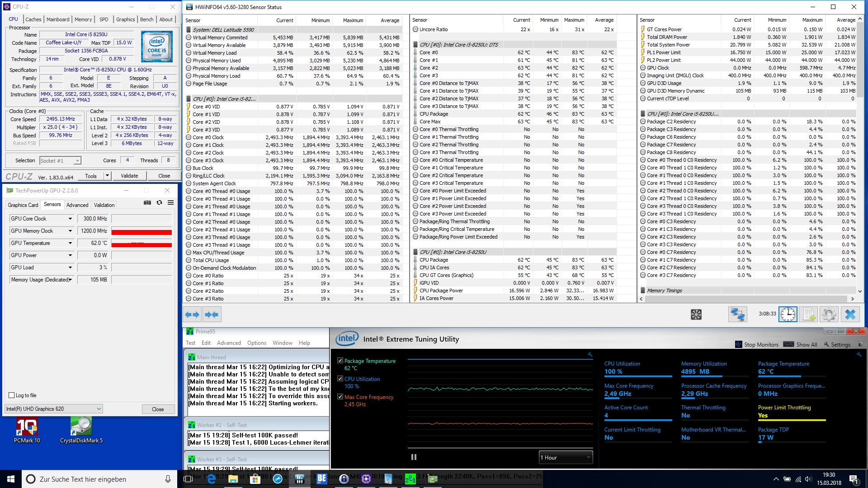Click Stop Monitors in Intel XTU
Viewport: 868px width, 488px height.
click(x=757, y=344)
